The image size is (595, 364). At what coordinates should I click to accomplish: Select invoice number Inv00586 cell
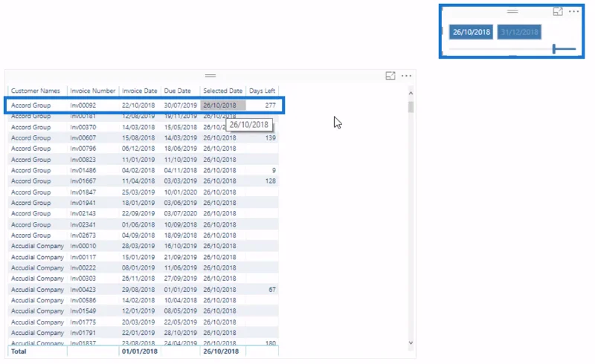[x=83, y=300]
